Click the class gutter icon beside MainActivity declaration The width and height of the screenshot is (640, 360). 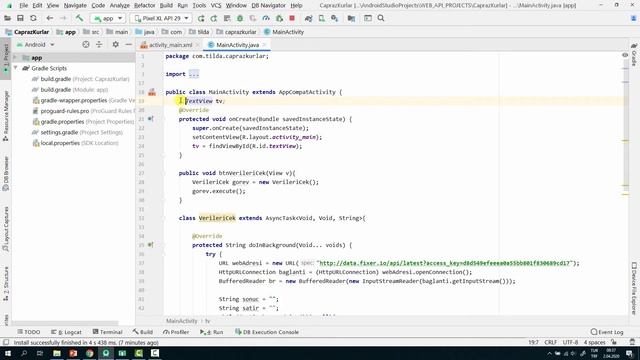pyautogui.click(x=152, y=92)
